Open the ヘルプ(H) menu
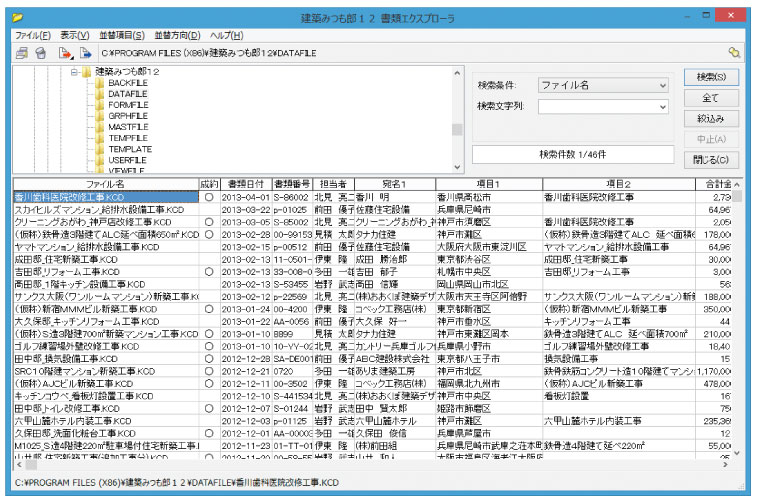 point(226,35)
